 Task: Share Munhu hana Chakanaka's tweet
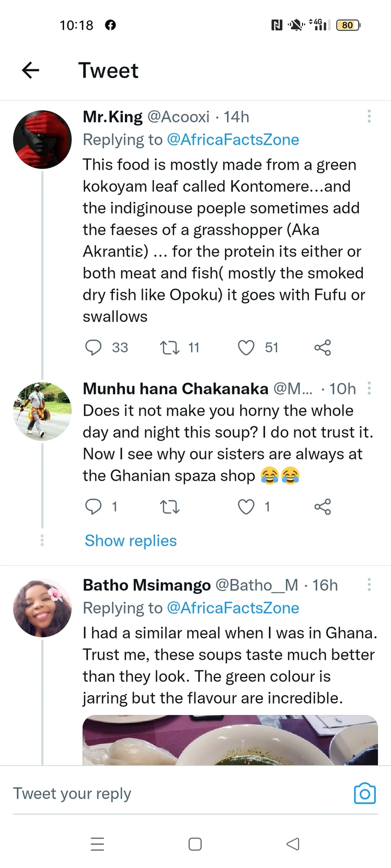323,507
